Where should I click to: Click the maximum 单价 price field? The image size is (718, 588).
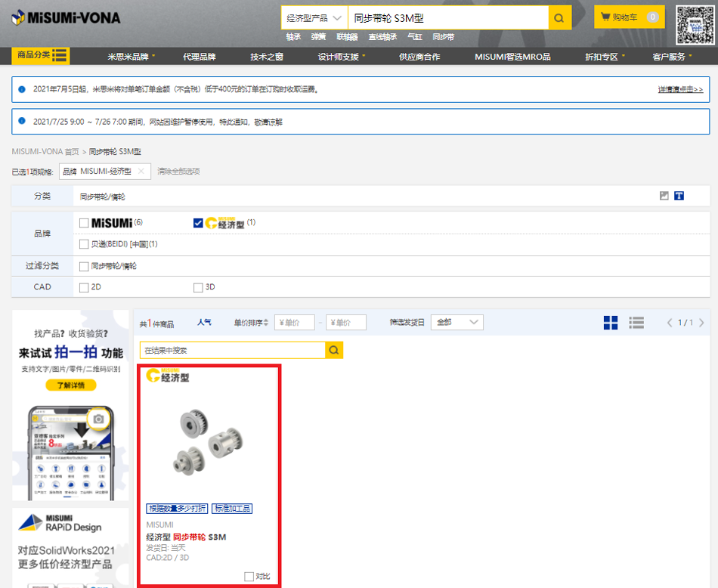point(345,323)
